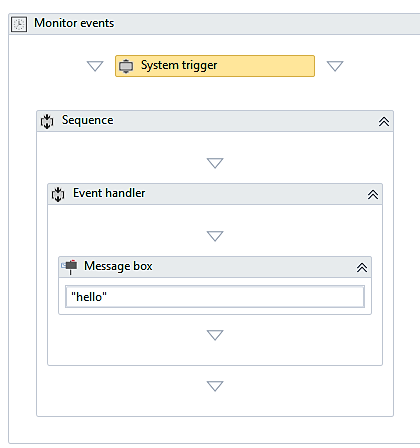Click the insert triangle right of System trigger
Screen dimensions: 420x448
(x=335, y=66)
